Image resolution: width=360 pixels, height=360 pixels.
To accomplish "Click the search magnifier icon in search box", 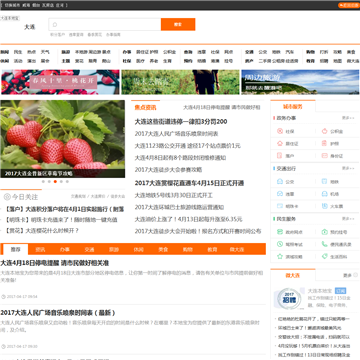I will click(55, 24).
